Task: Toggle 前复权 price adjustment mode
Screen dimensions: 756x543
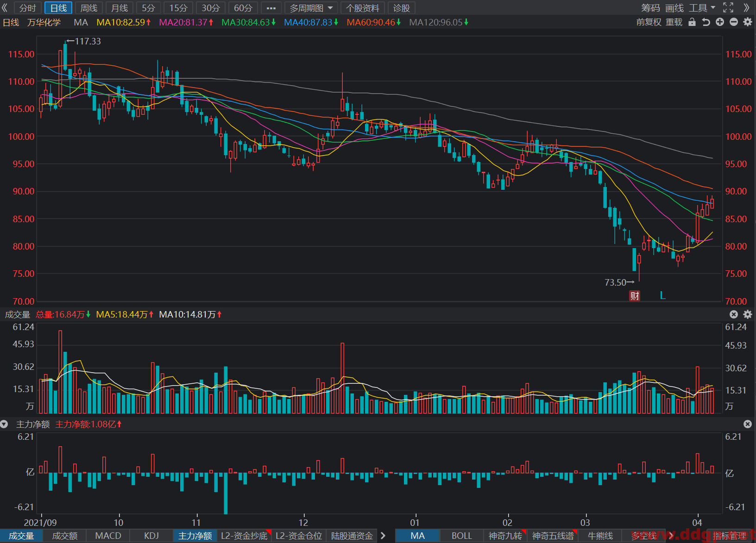Action: click(x=649, y=22)
